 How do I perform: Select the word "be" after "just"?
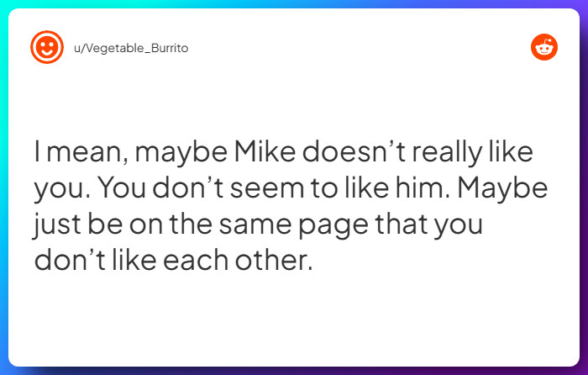[x=105, y=224]
